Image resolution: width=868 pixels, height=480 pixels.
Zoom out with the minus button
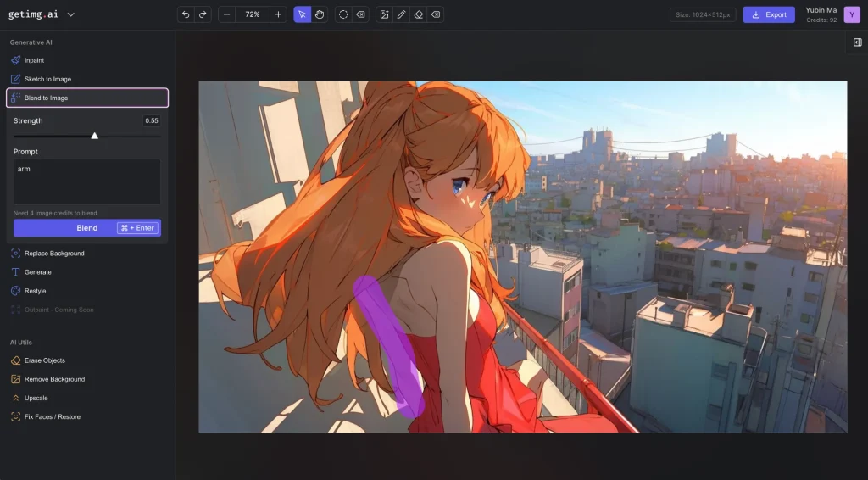pyautogui.click(x=227, y=14)
